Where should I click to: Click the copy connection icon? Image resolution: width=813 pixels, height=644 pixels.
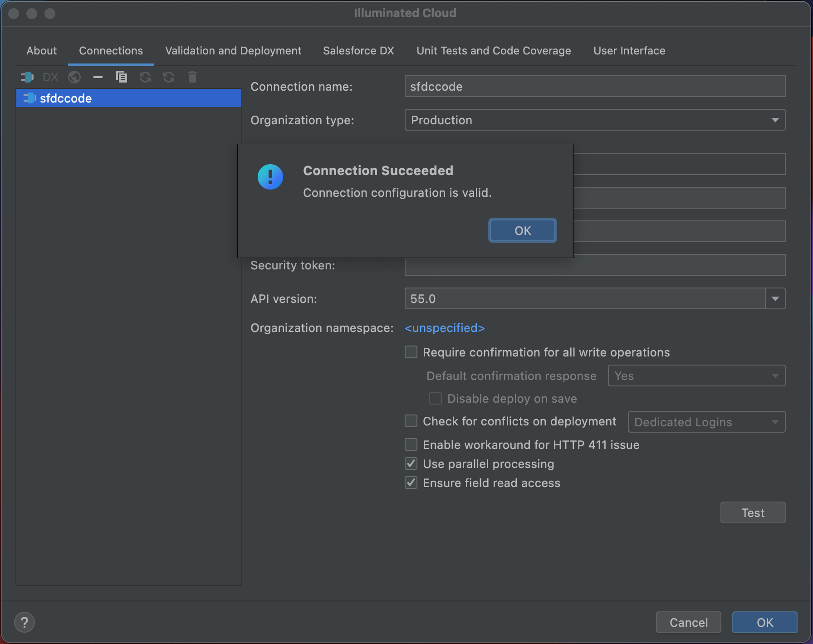(x=122, y=77)
